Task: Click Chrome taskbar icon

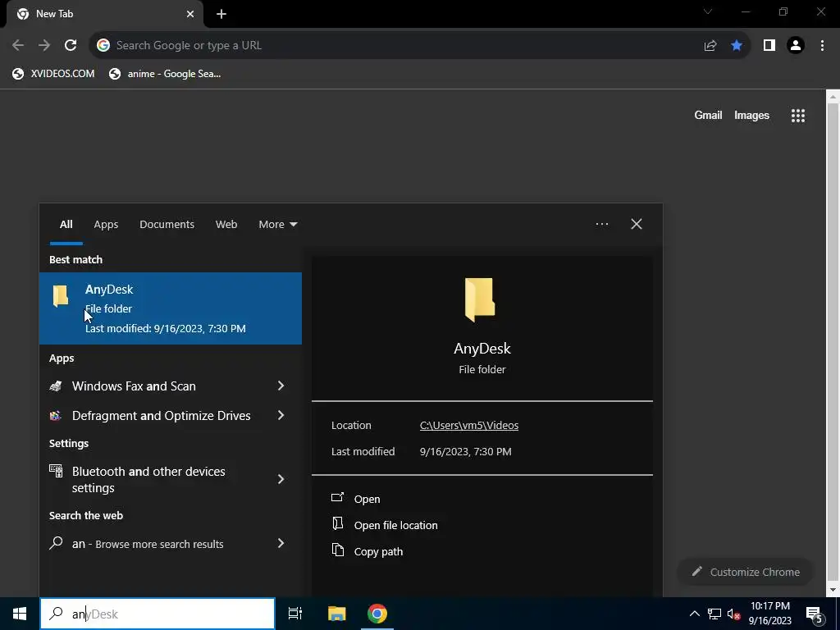Action: click(377, 614)
